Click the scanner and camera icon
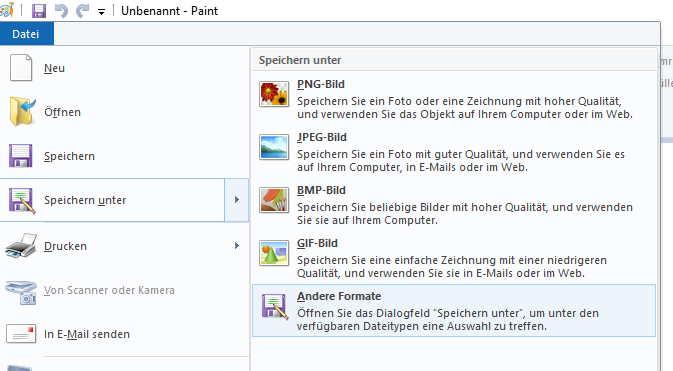The height and width of the screenshot is (371, 673). click(x=21, y=292)
